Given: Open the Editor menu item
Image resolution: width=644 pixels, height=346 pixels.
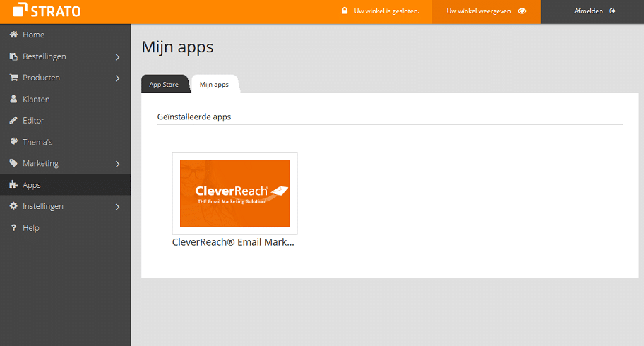Looking at the screenshot, I should click(x=65, y=121).
